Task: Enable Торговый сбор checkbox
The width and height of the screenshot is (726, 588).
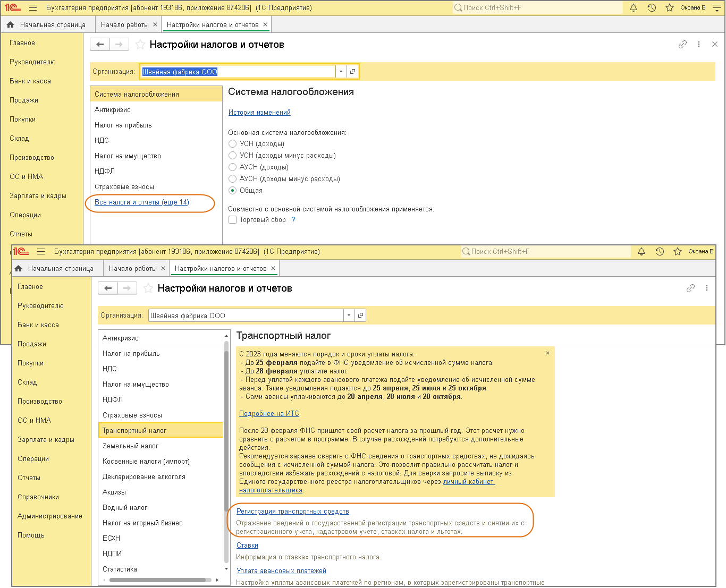Action: [x=232, y=220]
